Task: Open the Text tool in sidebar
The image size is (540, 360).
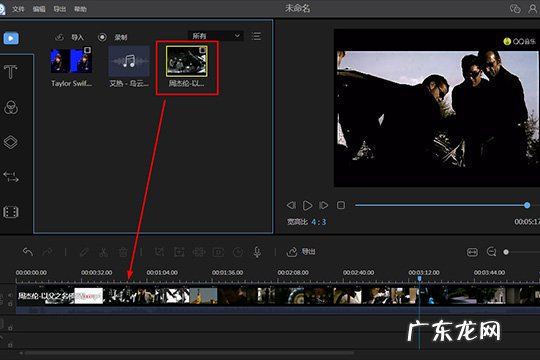Action: click(x=10, y=72)
